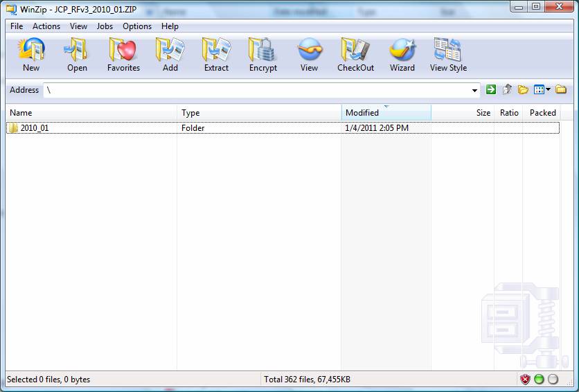Select the 2010_01 folder name
The image size is (579, 392).
[35, 128]
